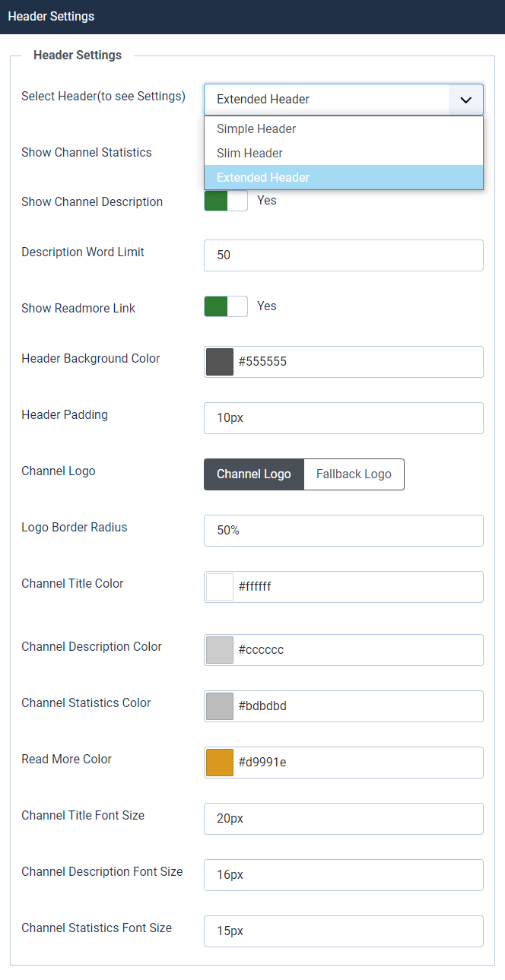The image size is (505, 980).
Task: Click the Header Padding input field
Action: point(343,418)
